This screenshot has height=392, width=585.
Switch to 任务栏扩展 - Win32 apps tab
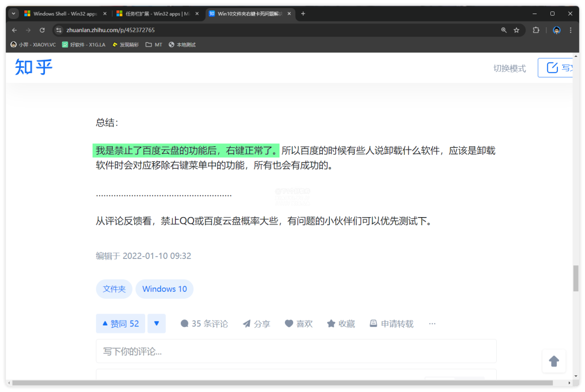tap(157, 14)
